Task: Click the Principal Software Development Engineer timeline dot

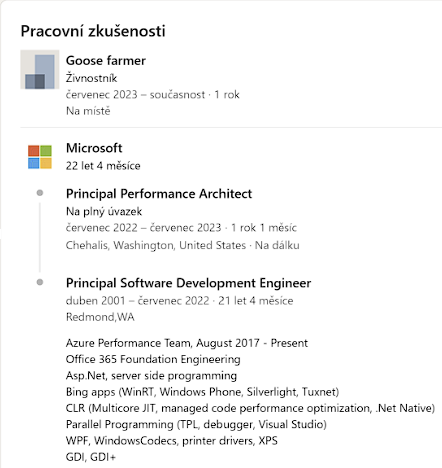Action: [x=40, y=282]
